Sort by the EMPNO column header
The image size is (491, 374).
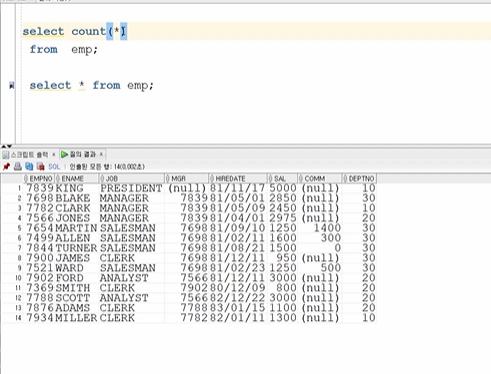click(x=38, y=178)
